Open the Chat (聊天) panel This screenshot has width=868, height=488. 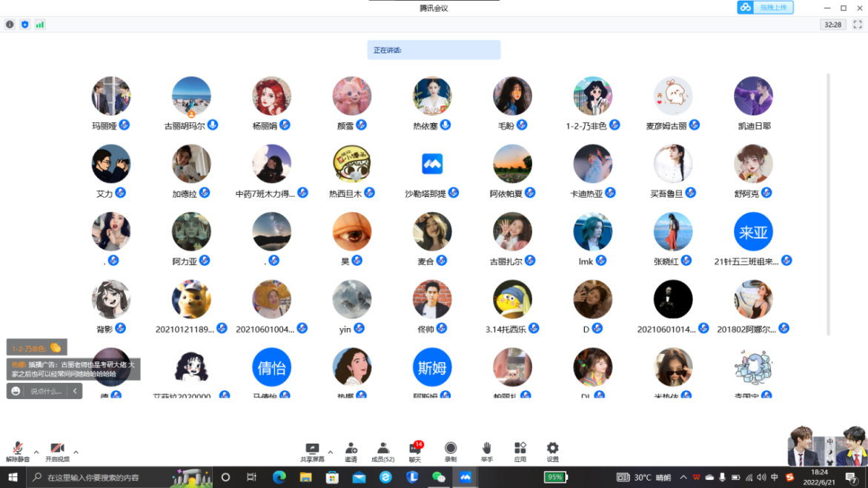pyautogui.click(x=414, y=449)
